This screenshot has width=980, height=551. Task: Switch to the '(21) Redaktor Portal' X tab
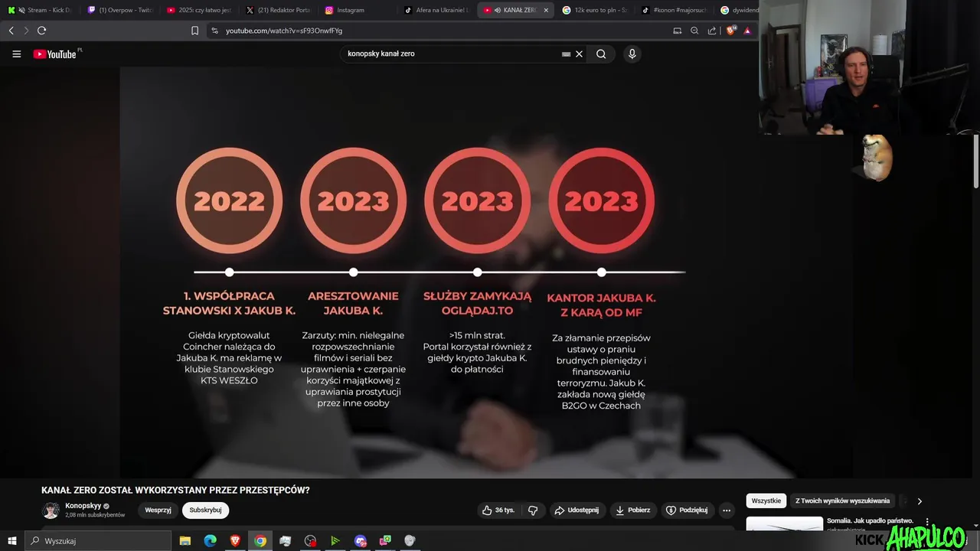pyautogui.click(x=277, y=10)
